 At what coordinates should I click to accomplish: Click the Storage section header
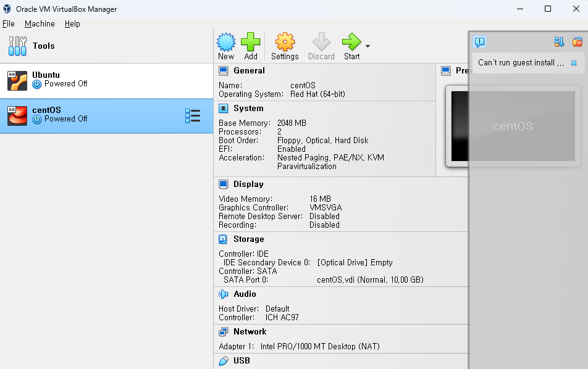[x=249, y=239]
